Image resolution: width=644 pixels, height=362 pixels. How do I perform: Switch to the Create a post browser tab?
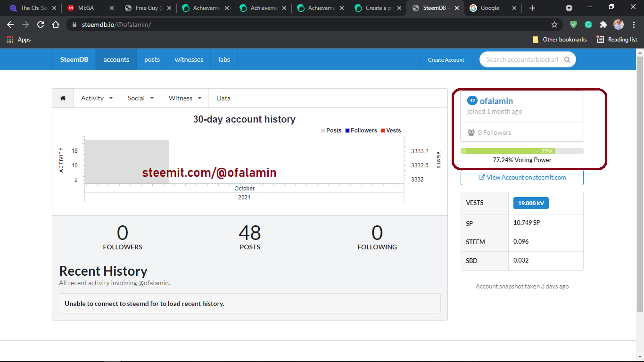click(378, 8)
